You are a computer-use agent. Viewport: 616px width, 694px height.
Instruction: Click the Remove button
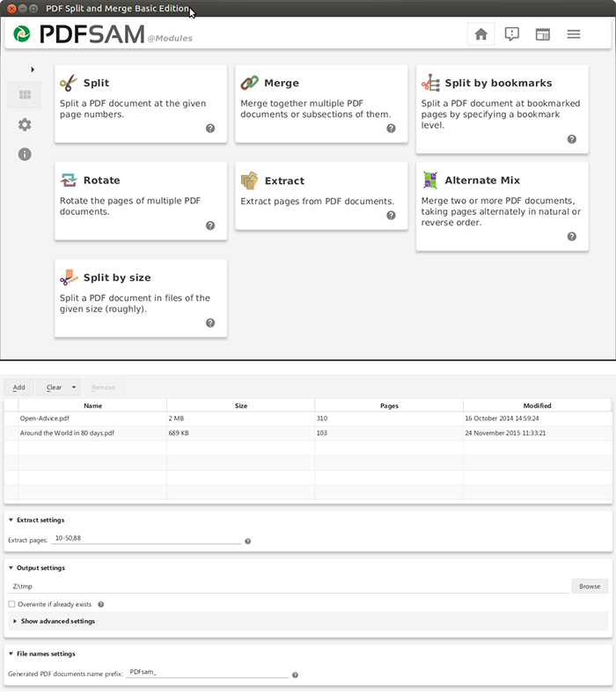pos(104,388)
